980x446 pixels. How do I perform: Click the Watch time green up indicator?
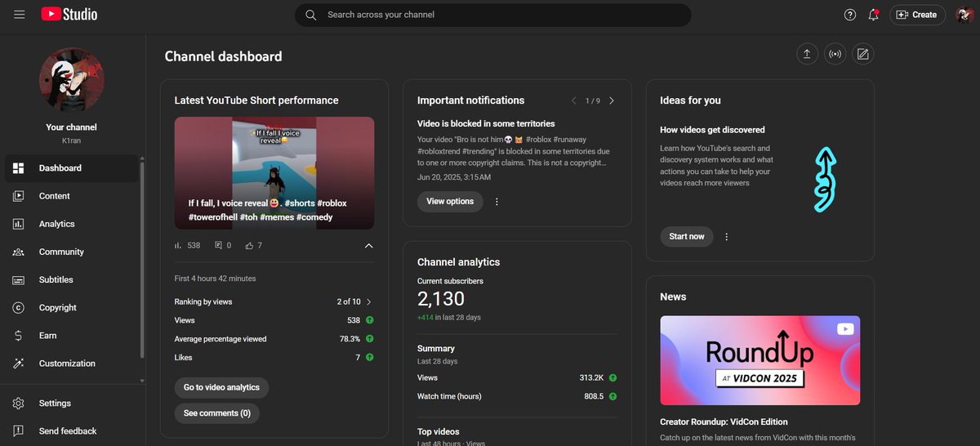[613, 396]
